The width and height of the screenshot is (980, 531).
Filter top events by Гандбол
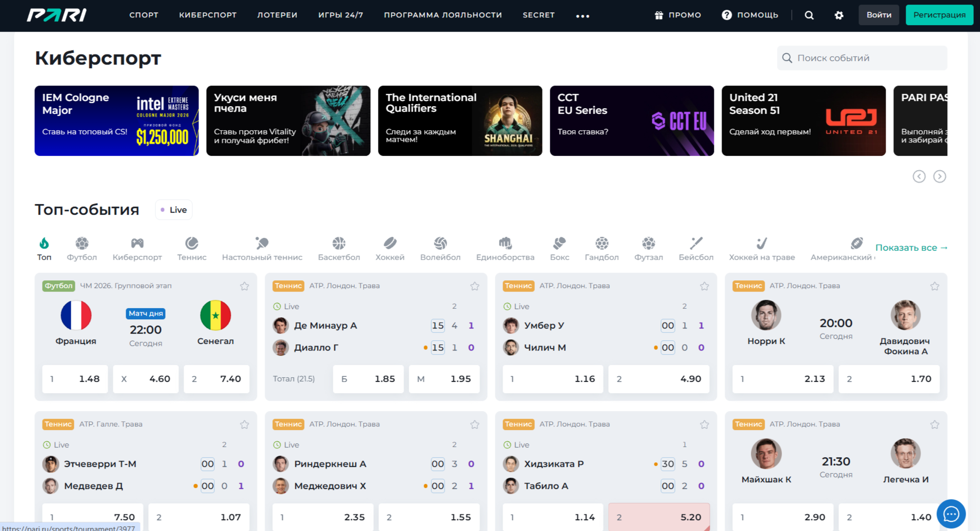[x=602, y=249]
